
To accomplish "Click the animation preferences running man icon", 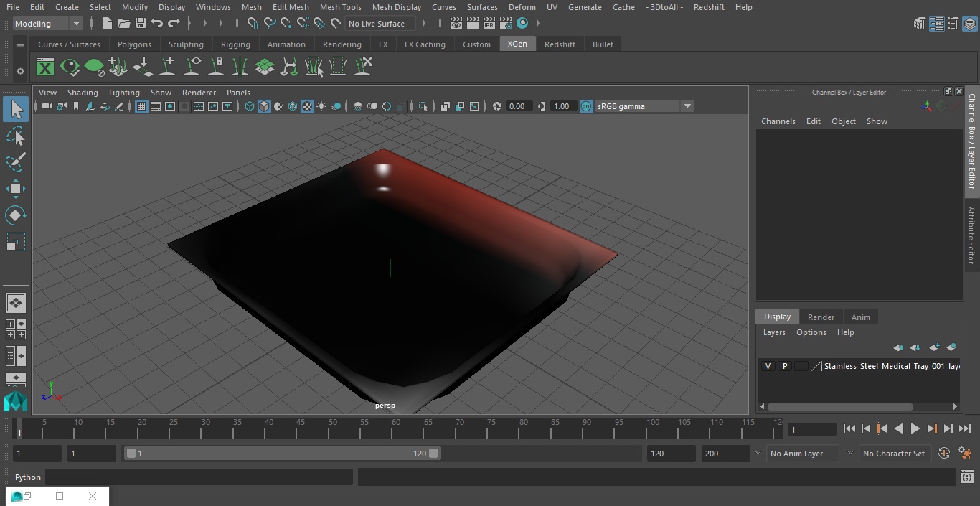I will (965, 454).
